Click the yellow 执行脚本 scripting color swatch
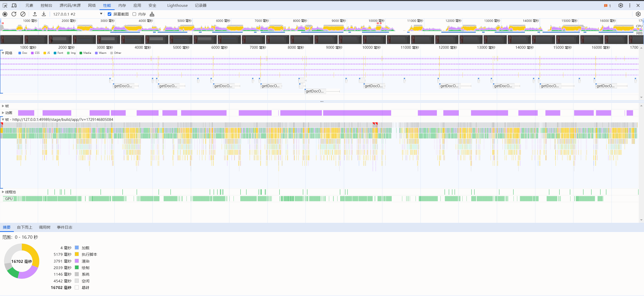 (77, 254)
